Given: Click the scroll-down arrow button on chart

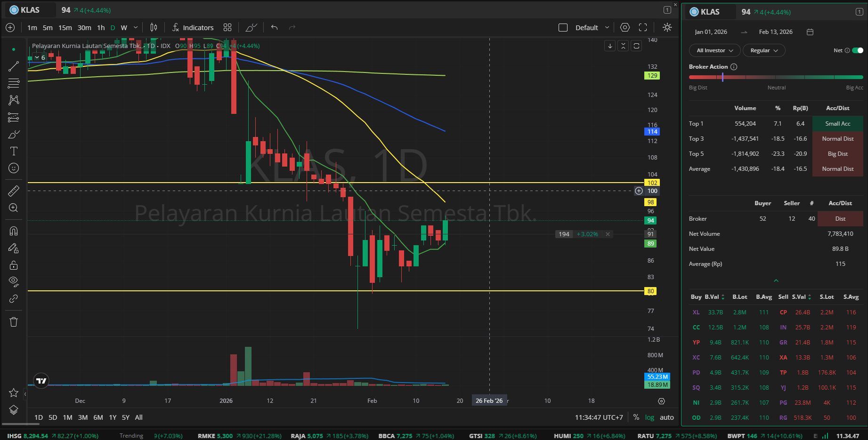Looking at the screenshot, I should pyautogui.click(x=610, y=46).
